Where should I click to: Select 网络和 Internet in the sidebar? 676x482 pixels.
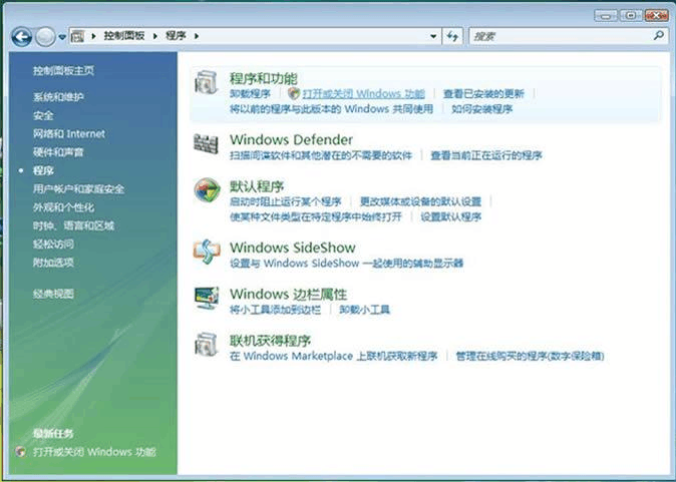pos(68,134)
